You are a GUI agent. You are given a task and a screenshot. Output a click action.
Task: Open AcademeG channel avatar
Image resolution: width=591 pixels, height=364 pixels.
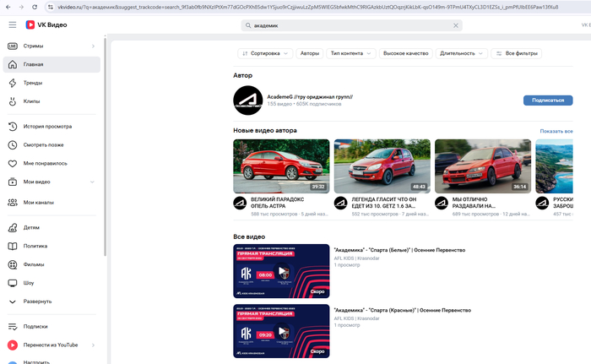coord(247,101)
